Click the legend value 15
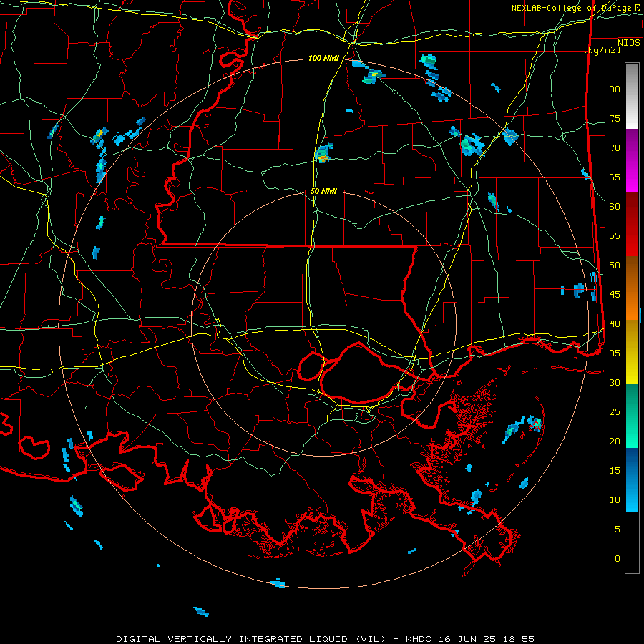This screenshot has width=644, height=644. click(615, 470)
